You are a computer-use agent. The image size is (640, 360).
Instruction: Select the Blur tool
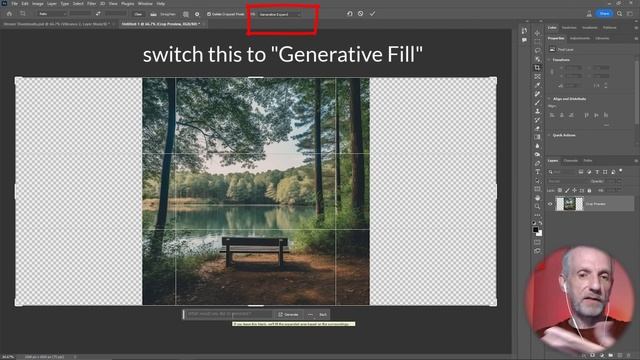coord(537,146)
